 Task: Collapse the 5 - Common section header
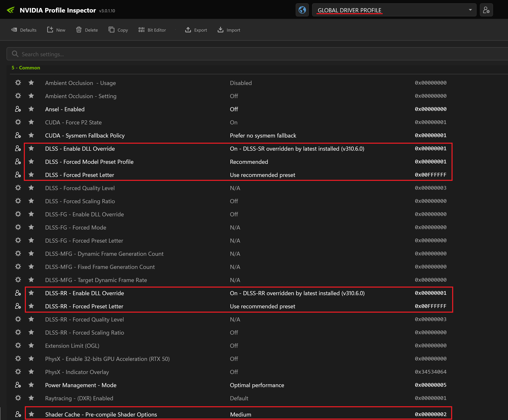tap(26, 68)
